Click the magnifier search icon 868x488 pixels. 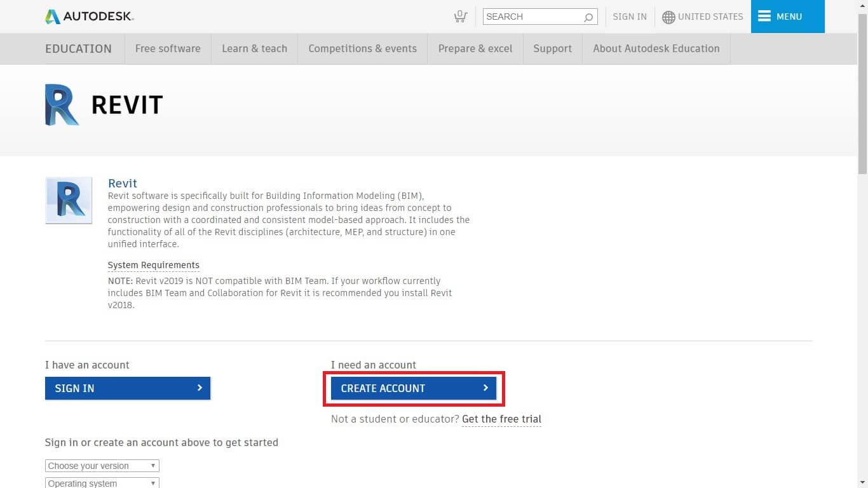[x=588, y=17]
